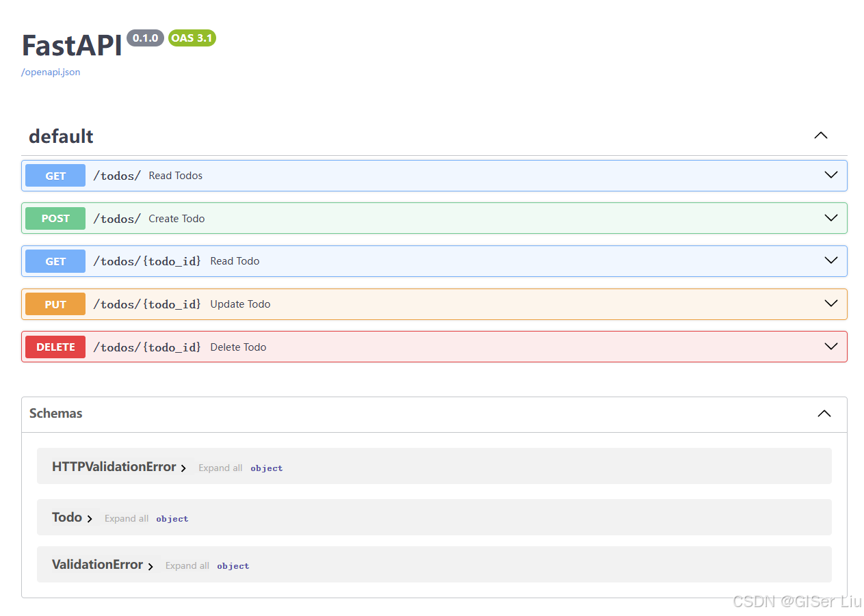
Task: Click the OAS 3.1 badge
Action: pos(192,38)
